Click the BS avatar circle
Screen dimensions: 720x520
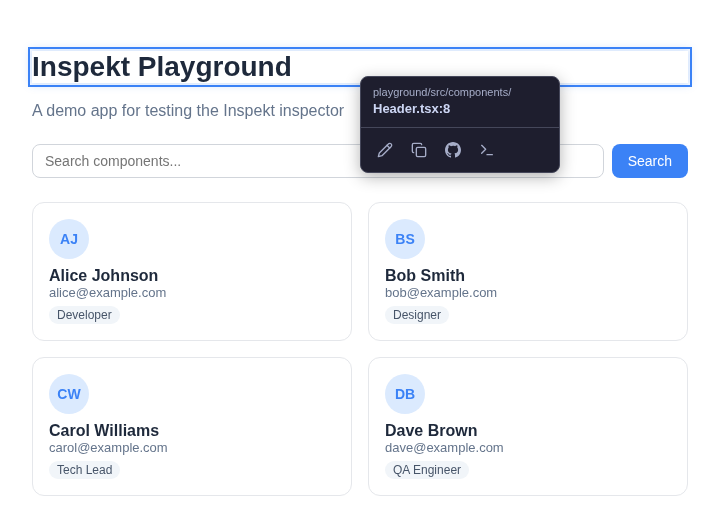(405, 239)
